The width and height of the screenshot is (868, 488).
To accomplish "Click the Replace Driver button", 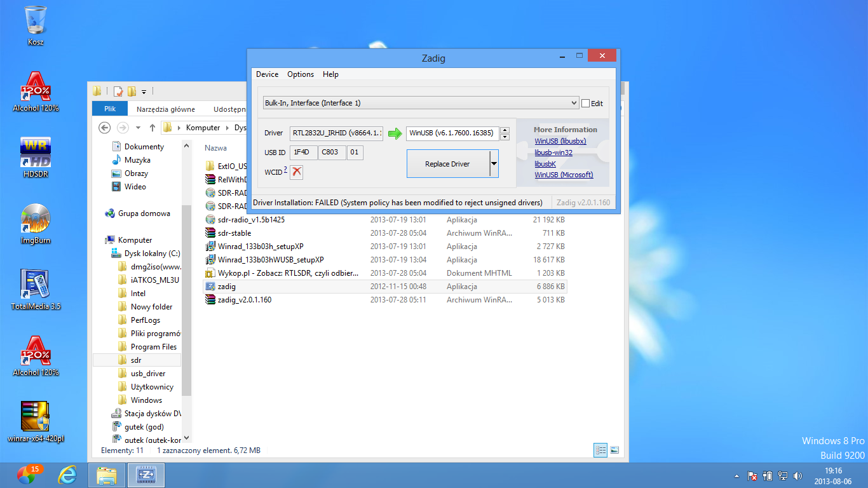I will coord(447,164).
